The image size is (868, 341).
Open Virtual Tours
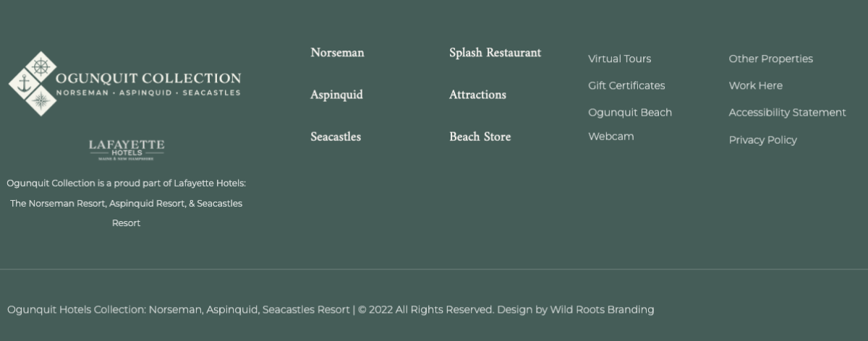pos(619,59)
